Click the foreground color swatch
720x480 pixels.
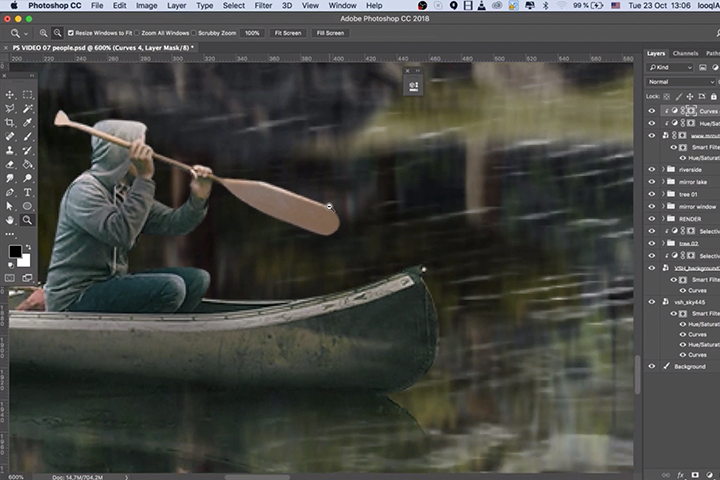[15, 251]
